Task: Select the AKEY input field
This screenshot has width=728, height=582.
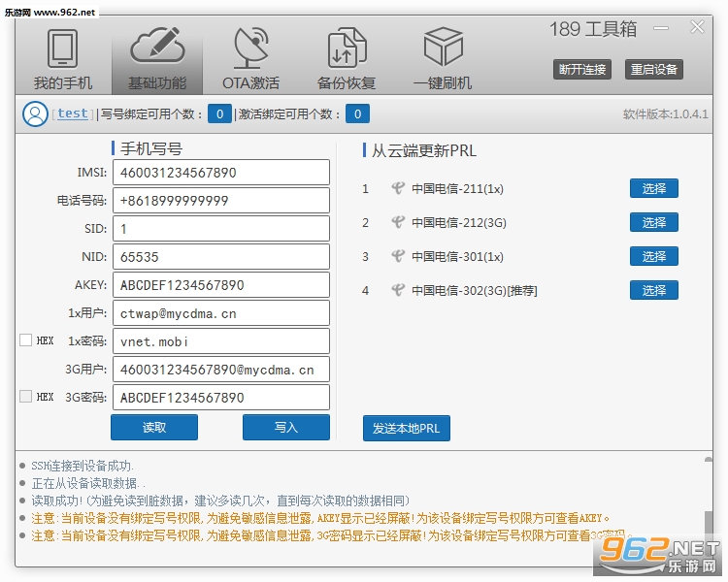Action: [x=221, y=285]
